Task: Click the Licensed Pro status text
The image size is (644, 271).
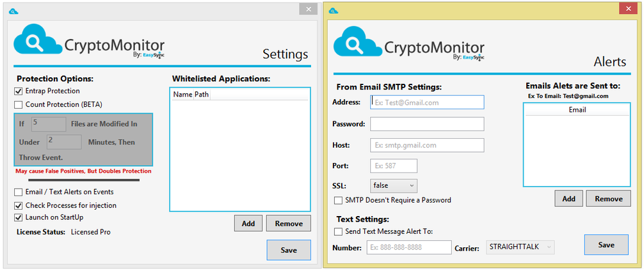Action: (90, 232)
